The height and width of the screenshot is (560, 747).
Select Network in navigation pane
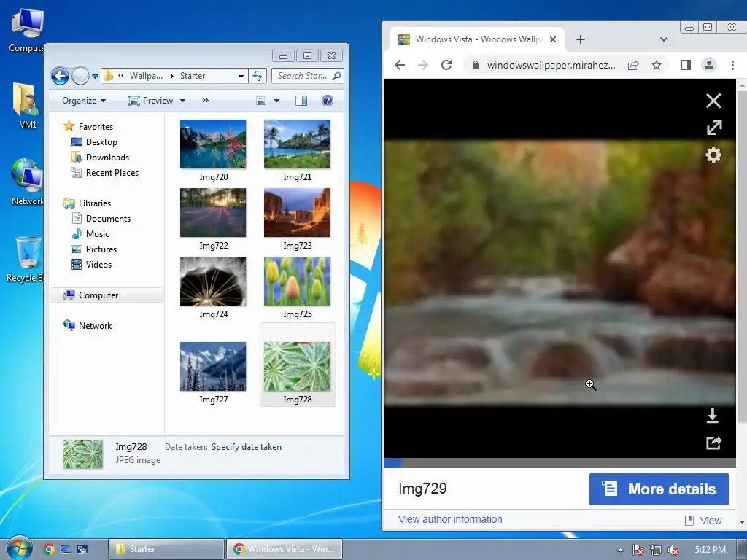coord(95,326)
